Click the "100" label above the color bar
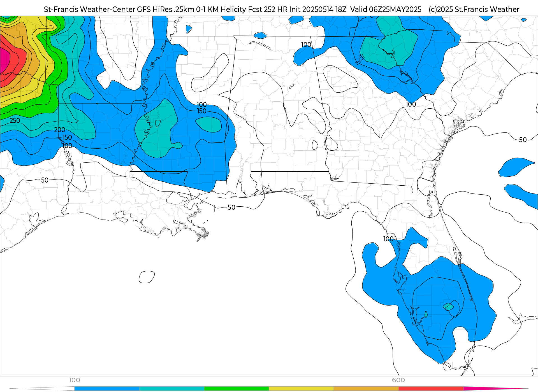The height and width of the screenshot is (392, 538). (75, 380)
